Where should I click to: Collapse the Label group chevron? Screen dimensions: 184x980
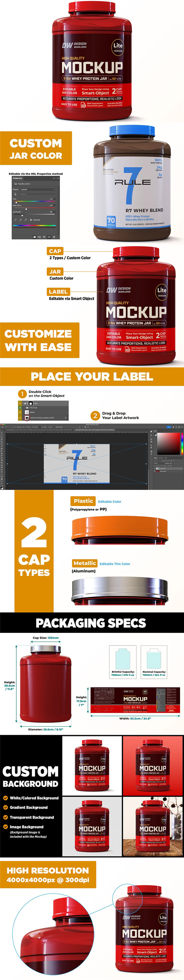point(23,403)
